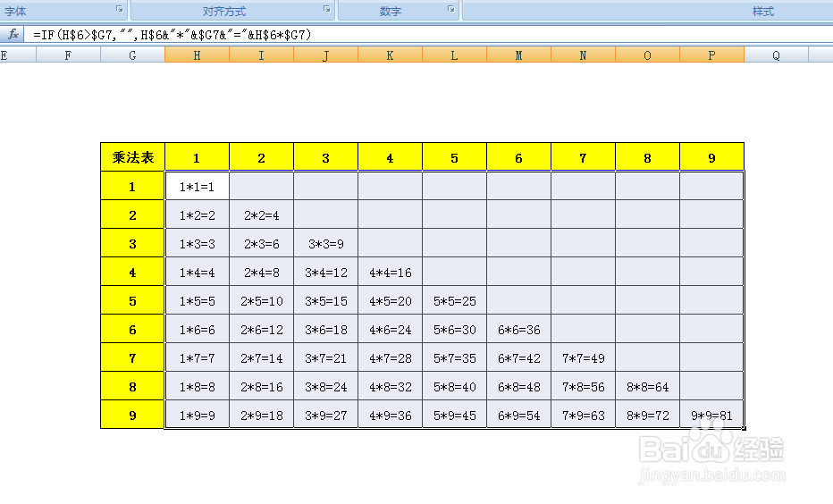Click the fx insert function icon
Screen dimensions: 833x504
[13, 35]
